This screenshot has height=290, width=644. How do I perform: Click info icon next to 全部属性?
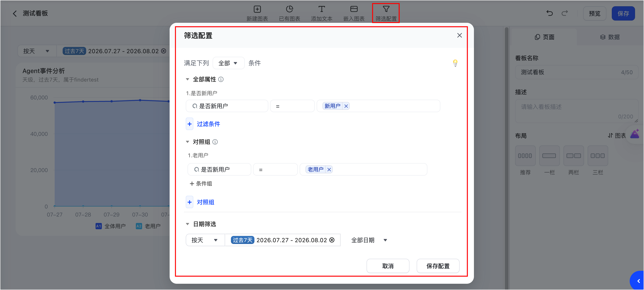(x=221, y=79)
